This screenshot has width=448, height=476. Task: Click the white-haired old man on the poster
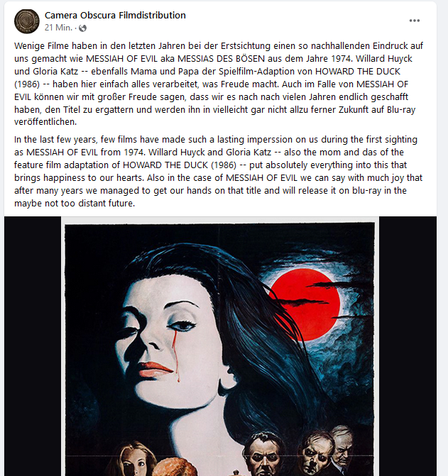pos(342,446)
